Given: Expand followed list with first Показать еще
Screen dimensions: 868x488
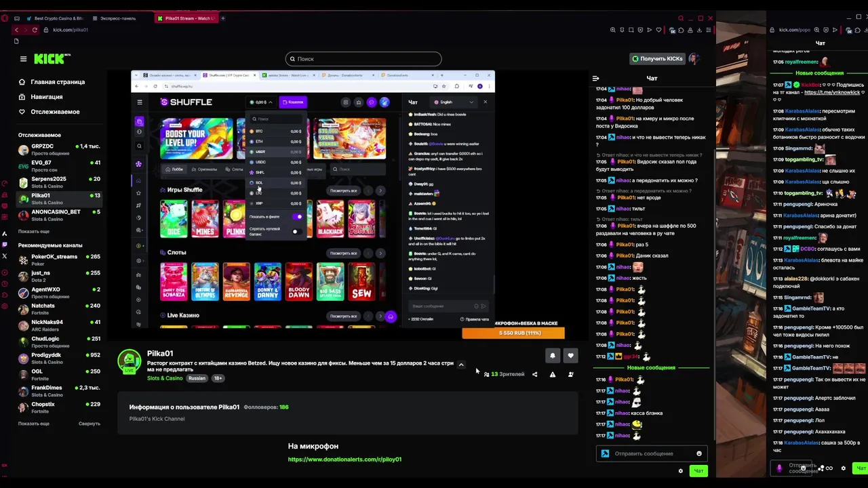Looking at the screenshot, I should 34,232.
